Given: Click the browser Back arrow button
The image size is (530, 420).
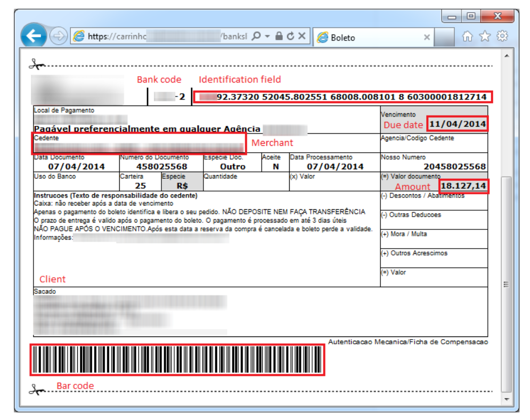Looking at the screenshot, I should click(x=34, y=36).
